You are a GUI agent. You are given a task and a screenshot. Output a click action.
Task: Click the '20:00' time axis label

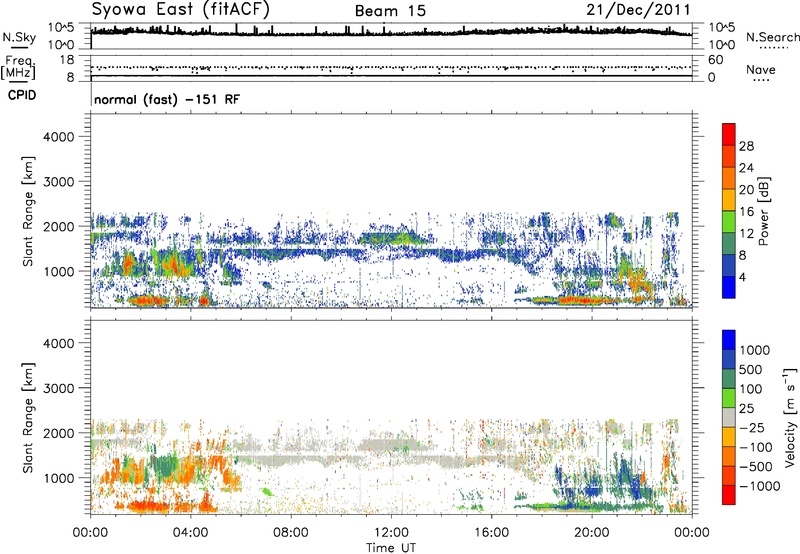pyautogui.click(x=591, y=533)
